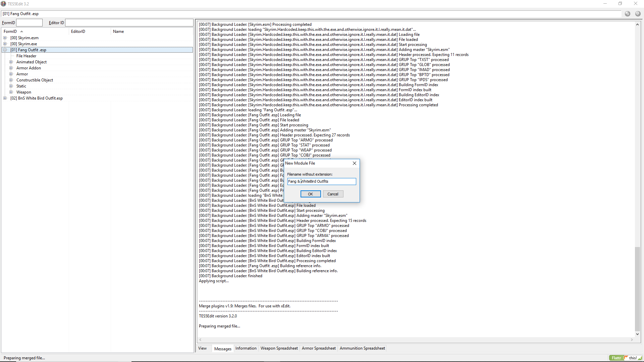Expand the Armor Addon group
644x362 pixels.
(11, 68)
